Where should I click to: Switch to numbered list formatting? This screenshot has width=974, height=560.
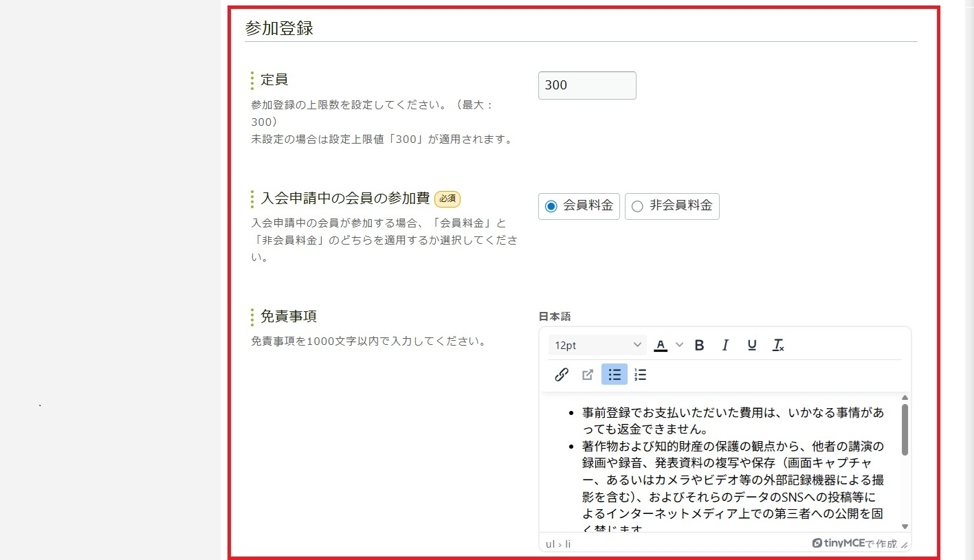point(641,374)
